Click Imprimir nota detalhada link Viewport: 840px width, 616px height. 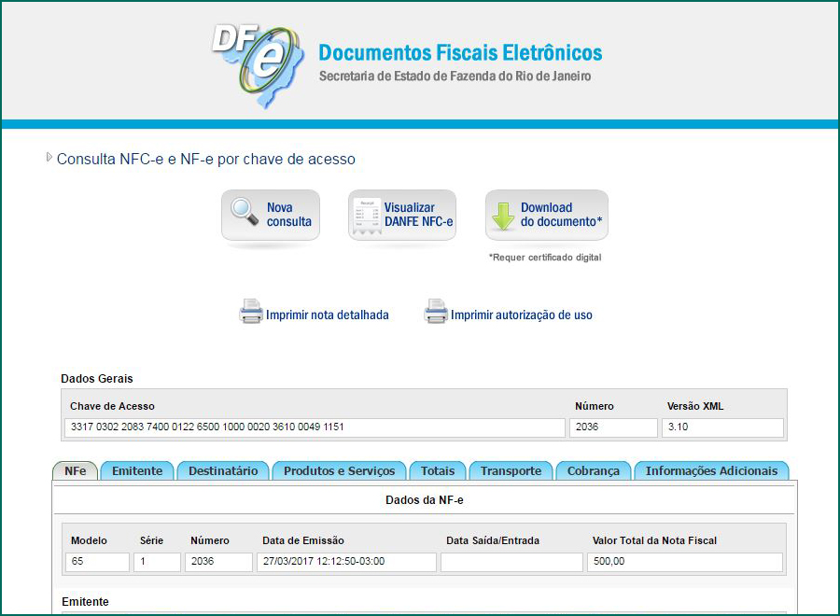pos(327,315)
